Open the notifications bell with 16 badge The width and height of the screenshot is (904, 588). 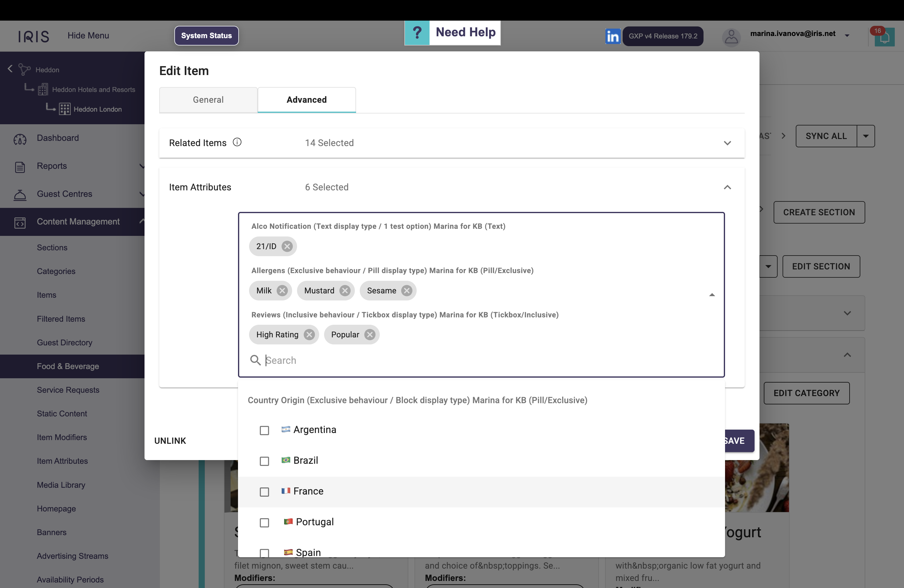pyautogui.click(x=884, y=37)
